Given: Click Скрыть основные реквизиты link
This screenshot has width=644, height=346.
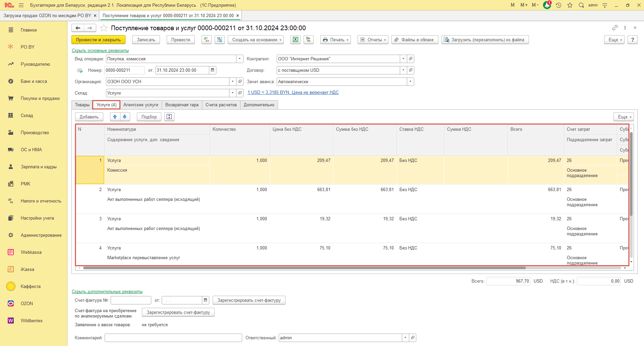Looking at the screenshot, I should point(100,50).
